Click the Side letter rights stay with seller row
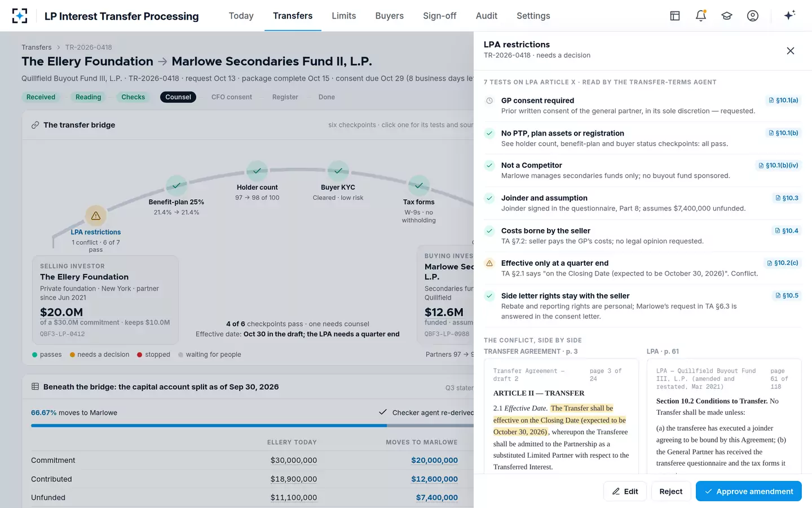 (x=642, y=306)
